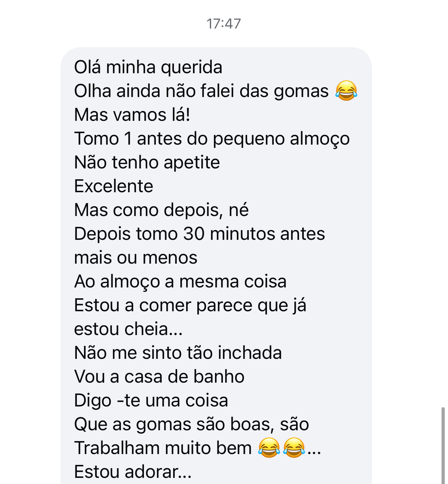448x484 pixels.
Task: Click "Ao almoço a mesma coisa" line
Action: click(180, 281)
